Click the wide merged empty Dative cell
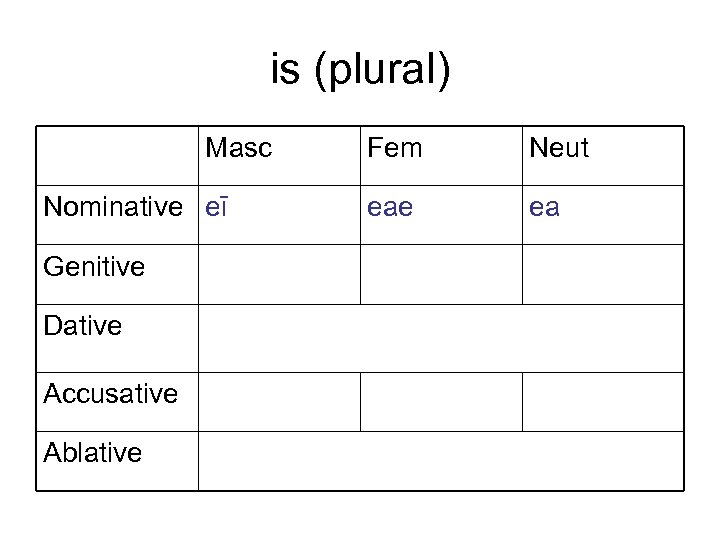Image resolution: width=720 pixels, height=540 pixels. click(441, 338)
